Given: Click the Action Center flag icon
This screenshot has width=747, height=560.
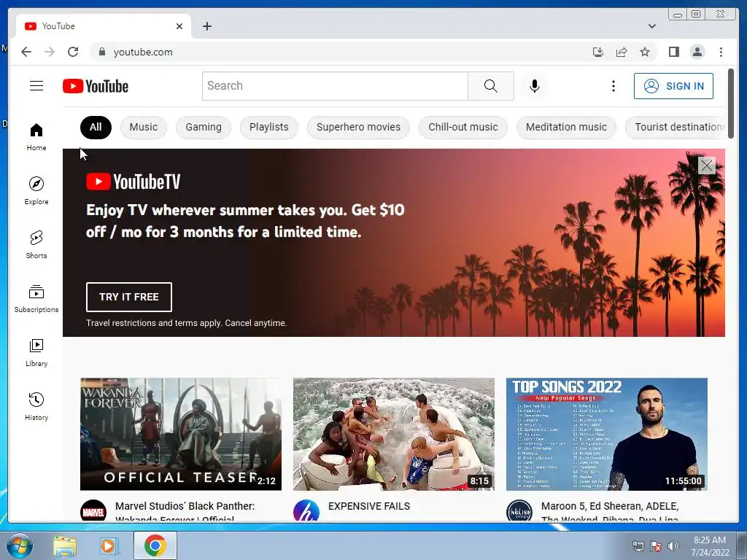Looking at the screenshot, I should pos(656,546).
